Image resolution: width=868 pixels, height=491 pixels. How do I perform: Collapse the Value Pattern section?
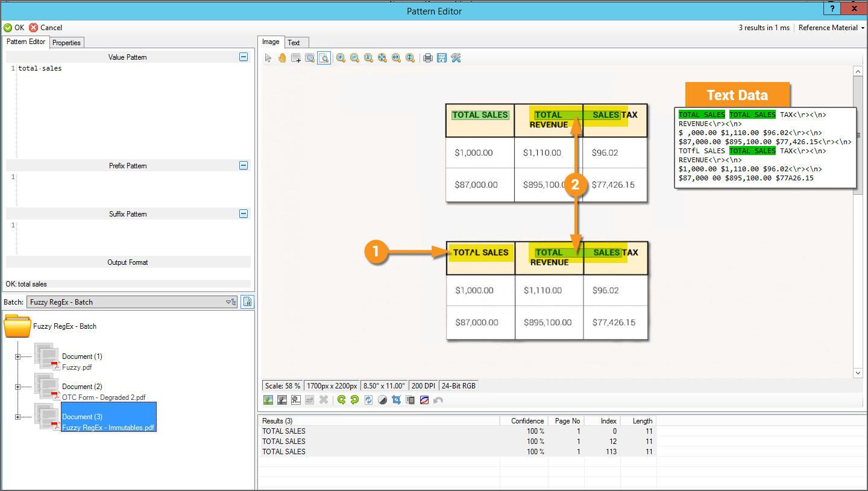coord(244,57)
